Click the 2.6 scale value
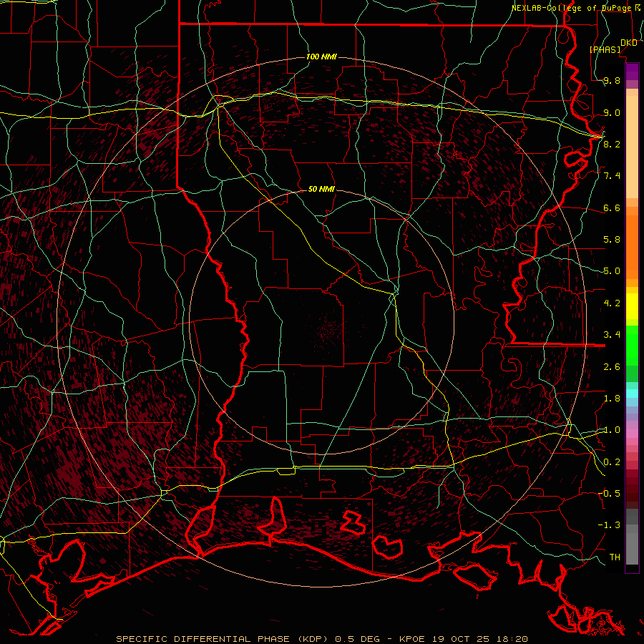The height and width of the screenshot is (644, 644). tap(612, 366)
